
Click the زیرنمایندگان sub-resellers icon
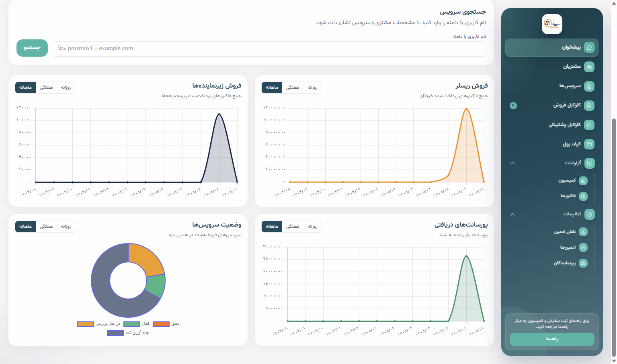click(583, 263)
